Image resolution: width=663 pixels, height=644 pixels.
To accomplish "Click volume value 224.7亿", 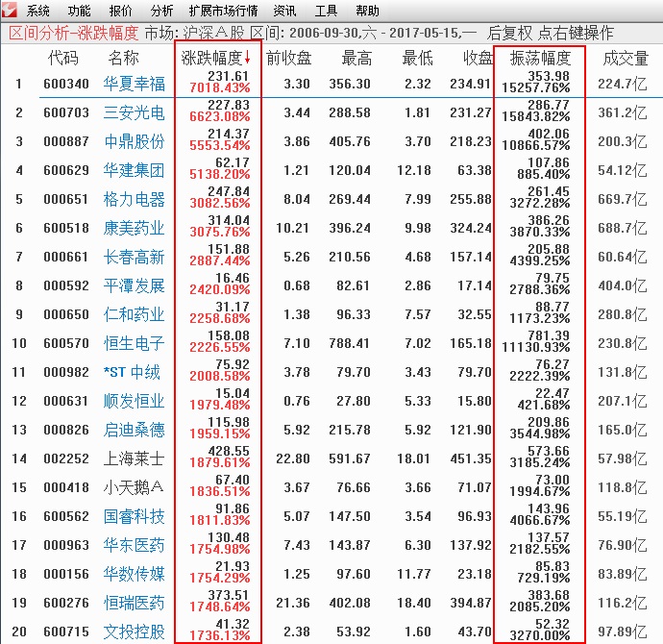I will pyautogui.click(x=623, y=84).
